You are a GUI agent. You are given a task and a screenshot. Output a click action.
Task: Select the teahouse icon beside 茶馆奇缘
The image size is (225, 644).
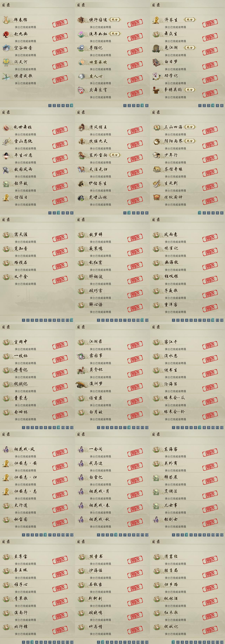click(x=156, y=169)
